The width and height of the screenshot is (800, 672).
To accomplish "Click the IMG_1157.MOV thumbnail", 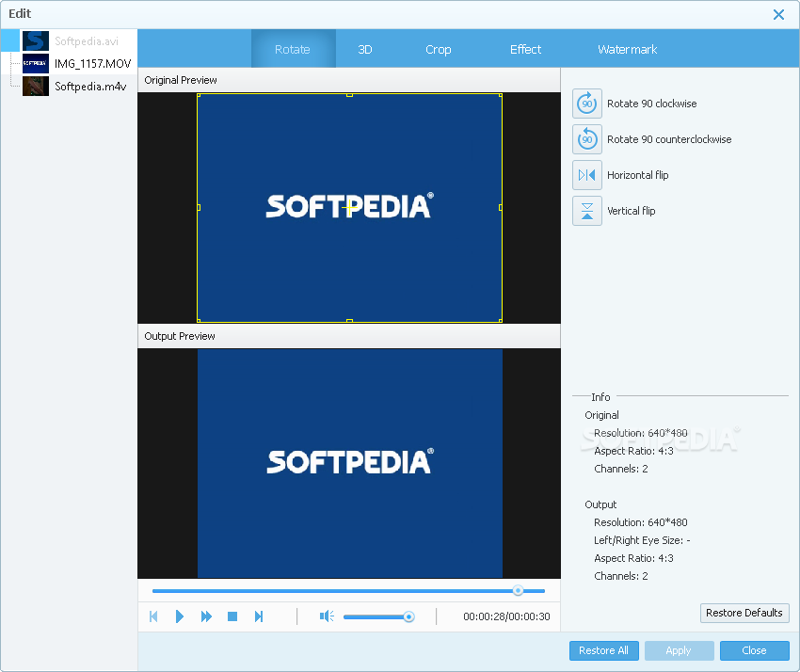I will click(36, 63).
